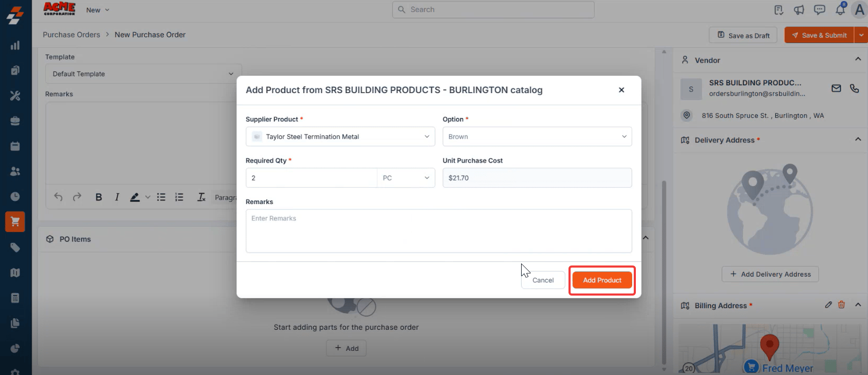Open the shopping cart purchasing sidebar icon

pyautogui.click(x=15, y=221)
